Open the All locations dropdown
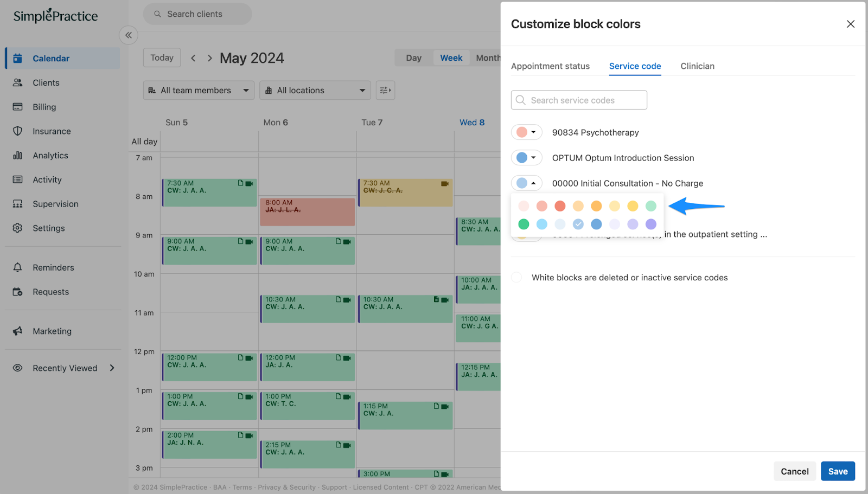The width and height of the screenshot is (868, 494). 315,91
